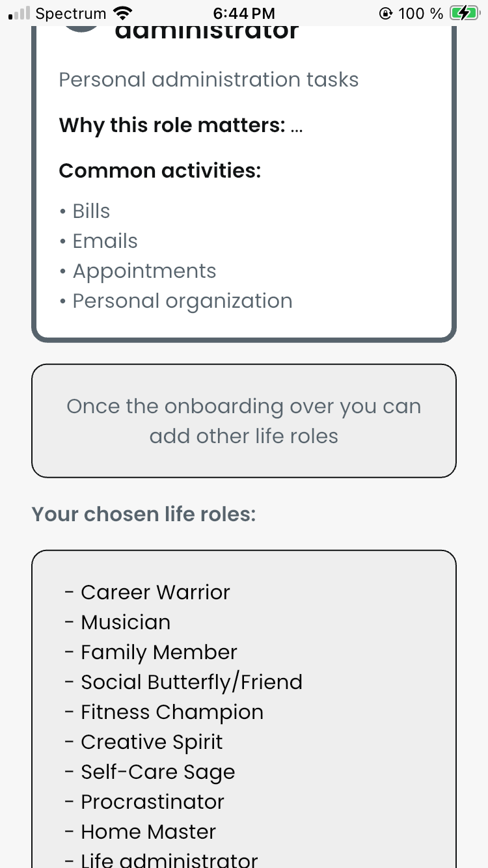Tap the rotation lock status icon
This screenshot has height=868, width=488.
click(386, 14)
